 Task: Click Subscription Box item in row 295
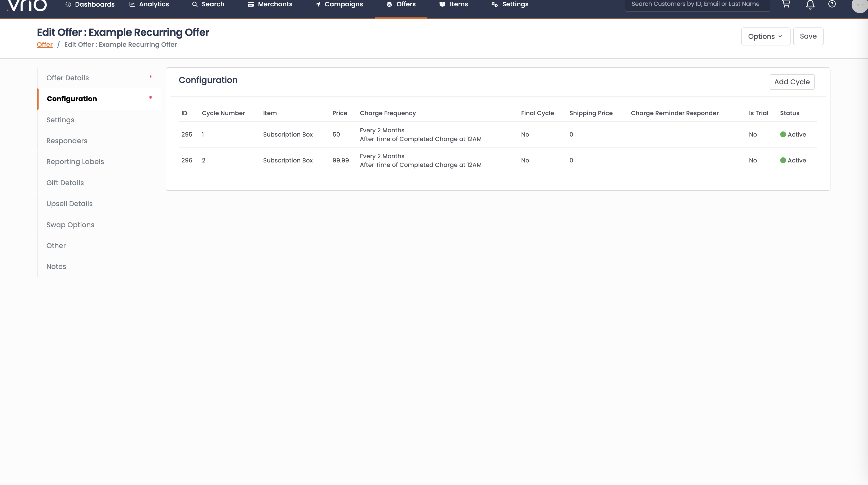(288, 134)
